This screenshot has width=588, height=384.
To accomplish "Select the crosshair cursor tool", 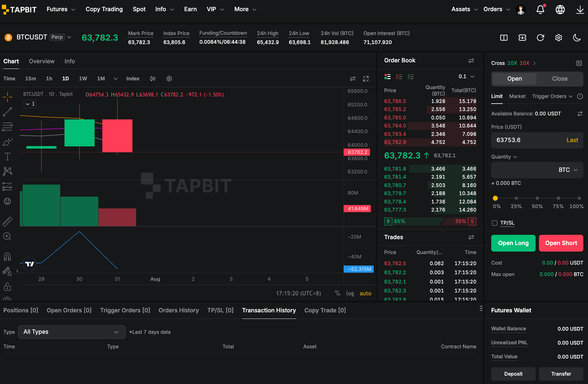I will click(7, 97).
